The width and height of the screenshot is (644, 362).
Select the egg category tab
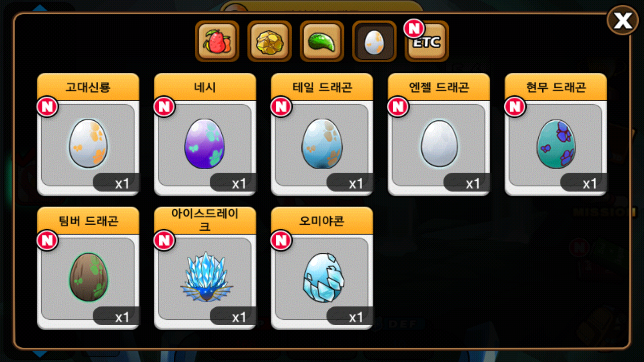pyautogui.click(x=374, y=42)
